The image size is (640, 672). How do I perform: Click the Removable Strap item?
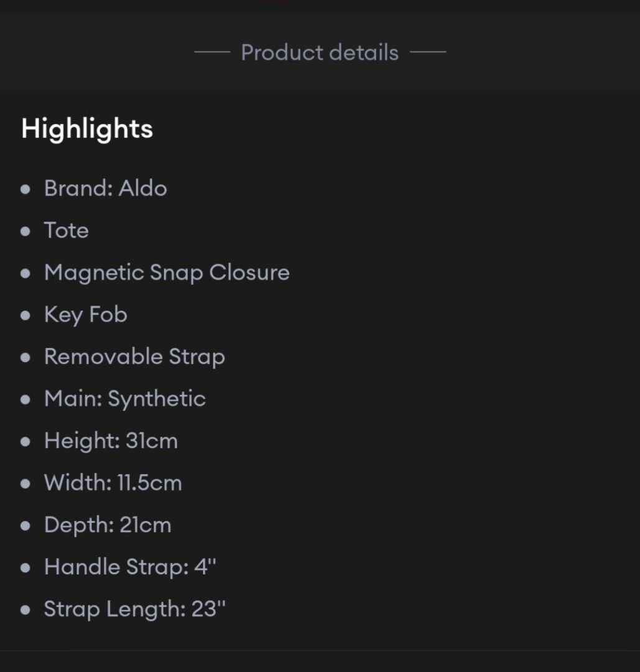[134, 357]
